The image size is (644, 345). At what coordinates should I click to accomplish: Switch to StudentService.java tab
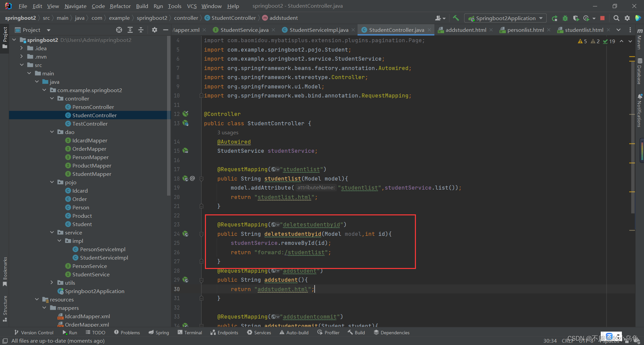(245, 30)
